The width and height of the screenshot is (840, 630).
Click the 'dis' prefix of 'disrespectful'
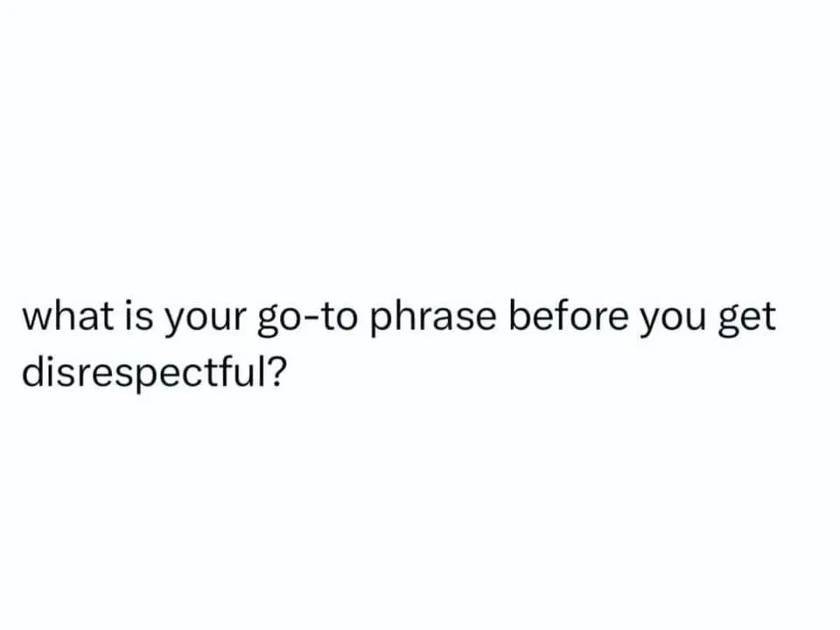click(x=45, y=372)
